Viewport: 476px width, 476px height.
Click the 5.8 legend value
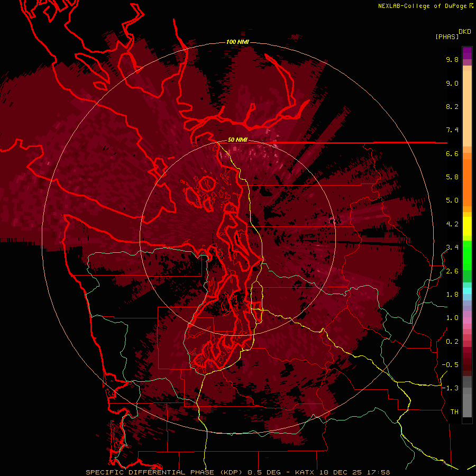[x=452, y=177]
